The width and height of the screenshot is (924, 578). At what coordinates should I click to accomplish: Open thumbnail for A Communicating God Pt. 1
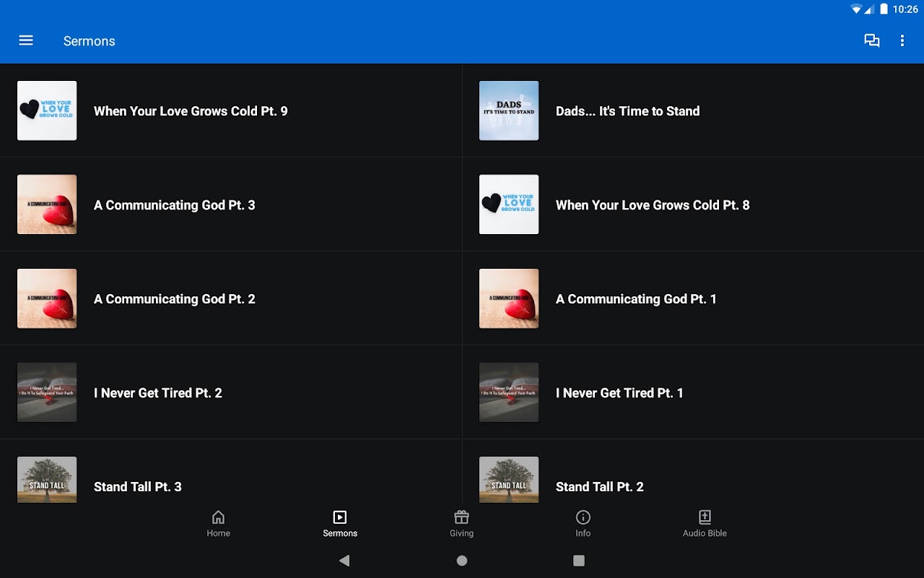tap(509, 298)
